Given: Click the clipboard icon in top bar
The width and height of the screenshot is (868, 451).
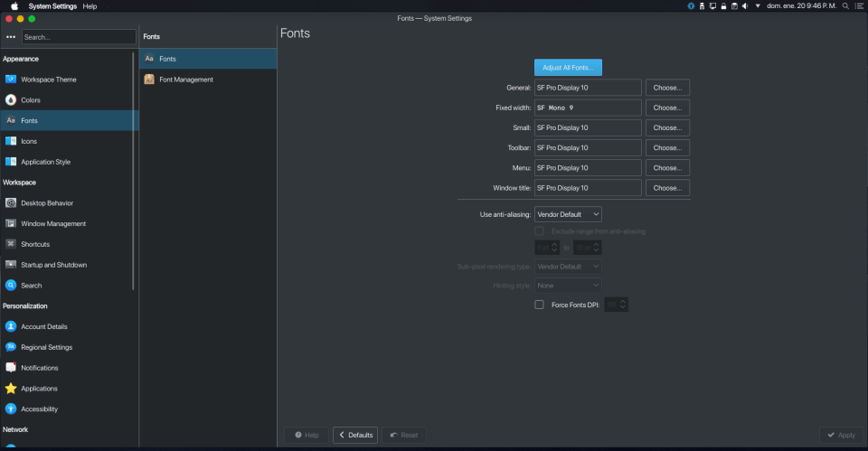Looking at the screenshot, I should coord(734,6).
